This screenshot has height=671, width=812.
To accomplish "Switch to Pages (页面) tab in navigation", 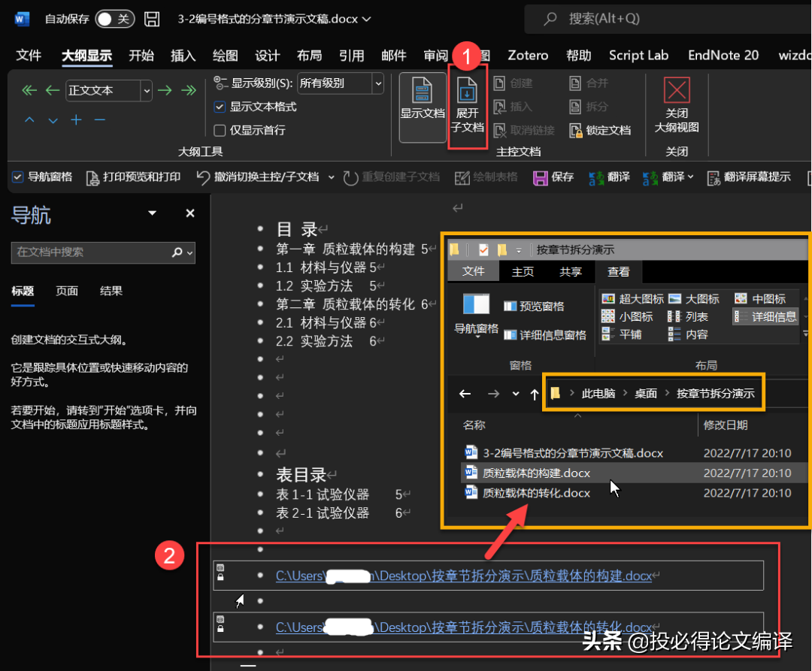I will [67, 292].
